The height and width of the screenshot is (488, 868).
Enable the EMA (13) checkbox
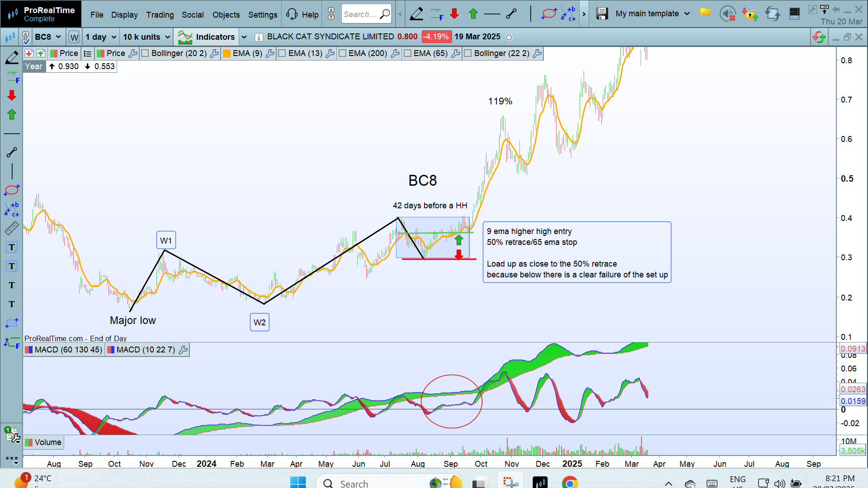282,53
